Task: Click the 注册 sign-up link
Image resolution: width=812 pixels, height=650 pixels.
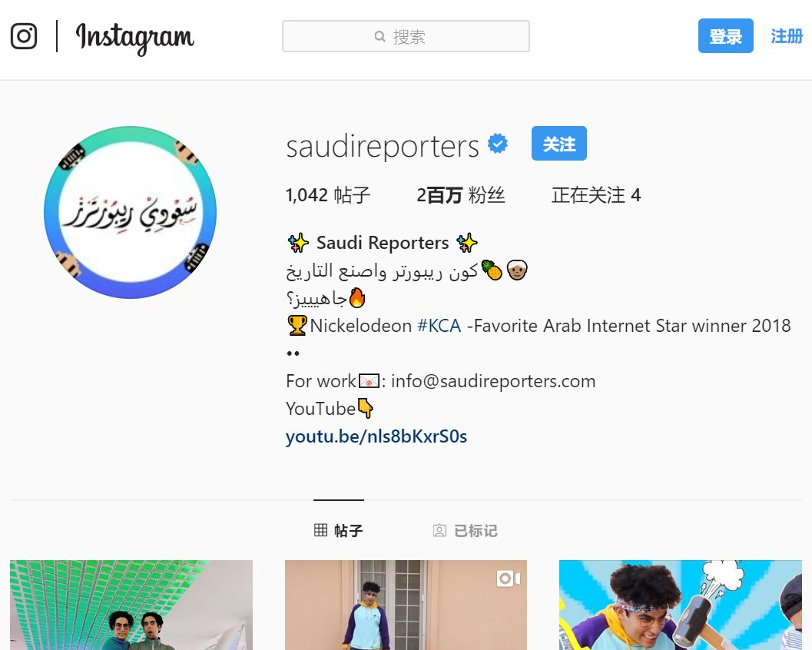Action: tap(787, 36)
